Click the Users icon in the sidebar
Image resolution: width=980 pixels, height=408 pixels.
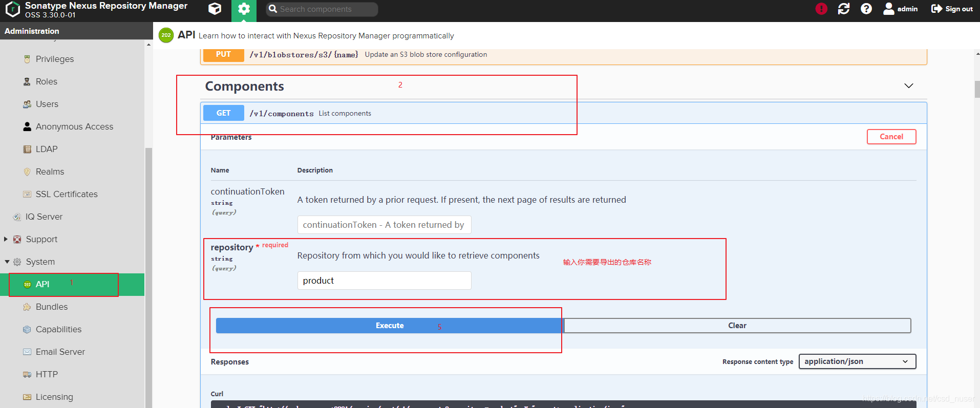coord(27,104)
